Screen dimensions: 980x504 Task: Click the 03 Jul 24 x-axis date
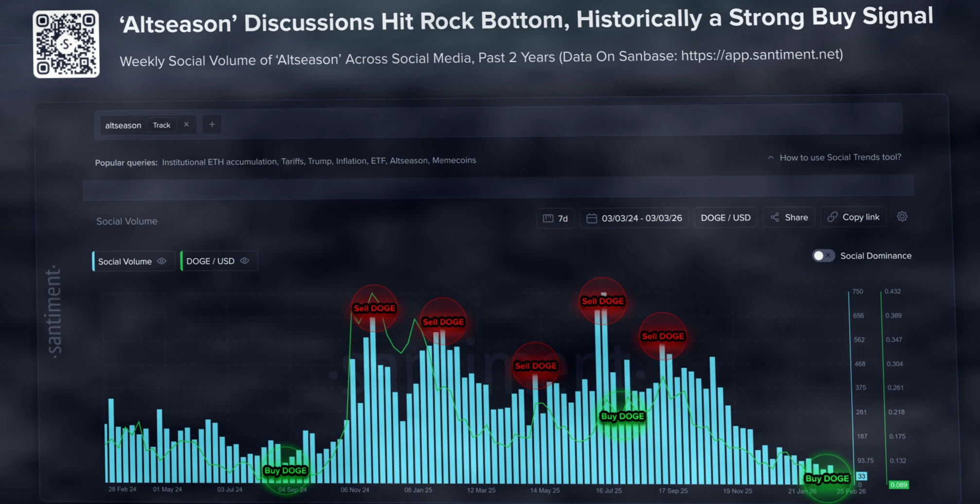coord(230,489)
